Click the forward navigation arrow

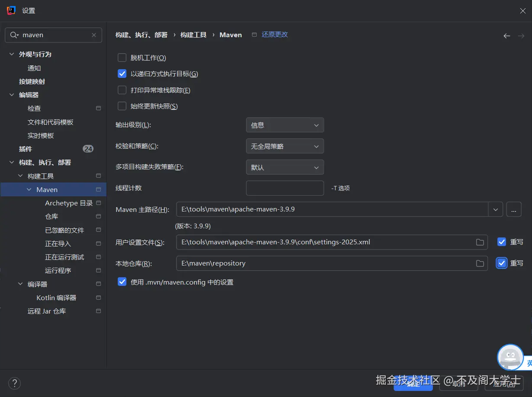pos(521,36)
